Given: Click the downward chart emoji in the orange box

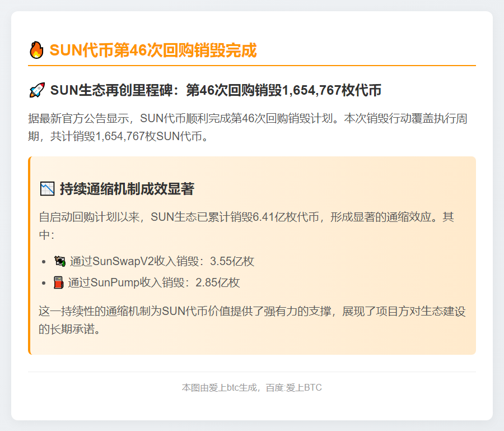Looking at the screenshot, I should [47, 189].
